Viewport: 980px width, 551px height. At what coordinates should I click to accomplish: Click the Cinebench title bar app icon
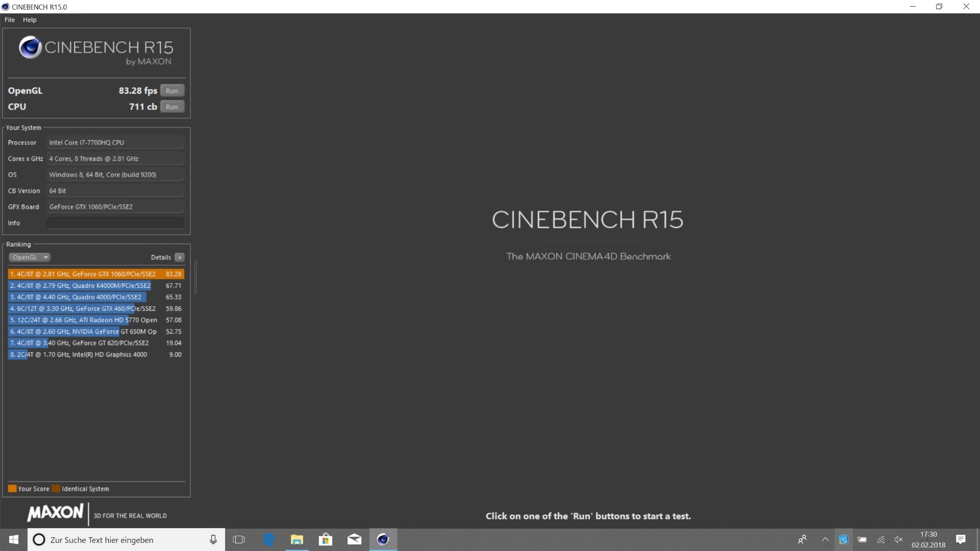6,7
